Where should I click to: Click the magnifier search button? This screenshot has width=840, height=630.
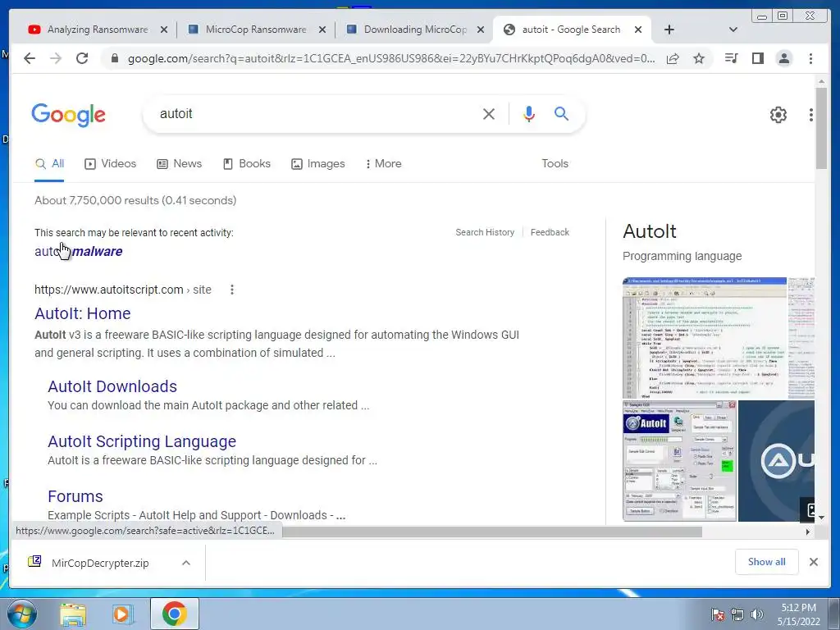(x=561, y=113)
